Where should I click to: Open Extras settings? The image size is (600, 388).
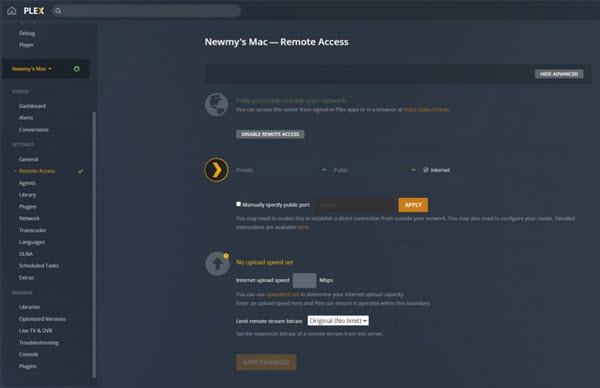click(26, 277)
